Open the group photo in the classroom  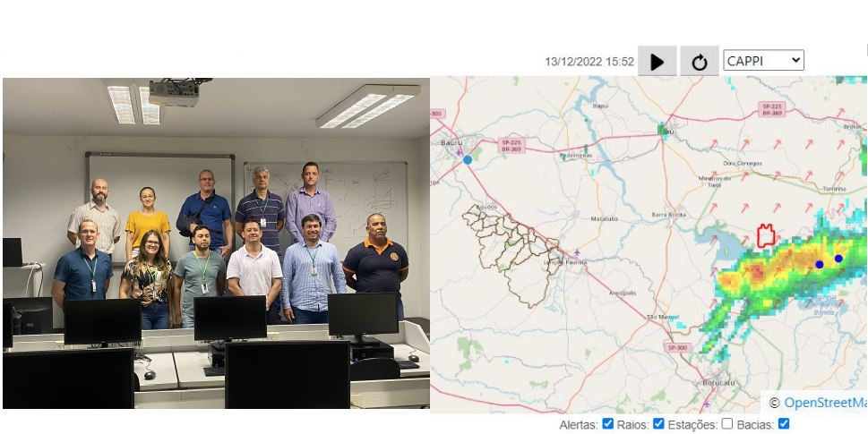216,243
